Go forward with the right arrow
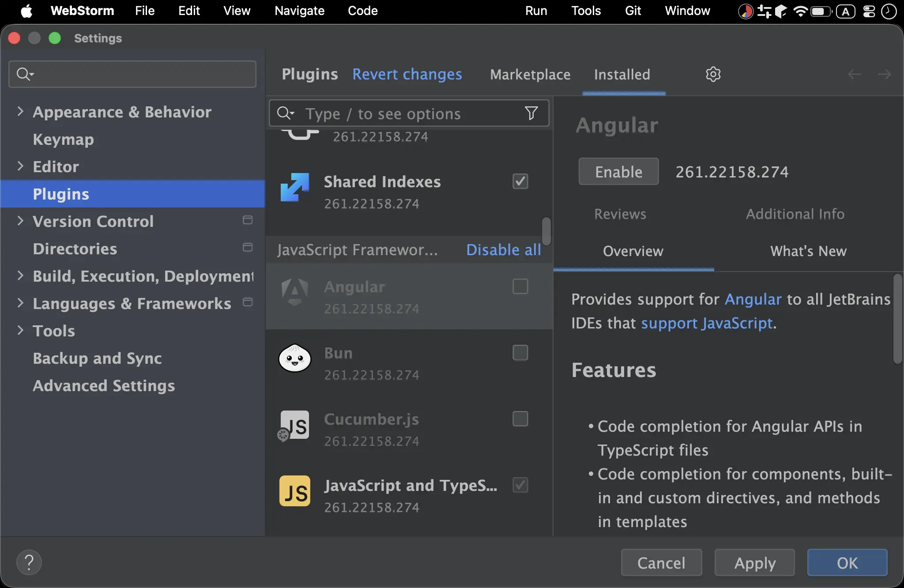The height and width of the screenshot is (588, 904). coord(884,74)
